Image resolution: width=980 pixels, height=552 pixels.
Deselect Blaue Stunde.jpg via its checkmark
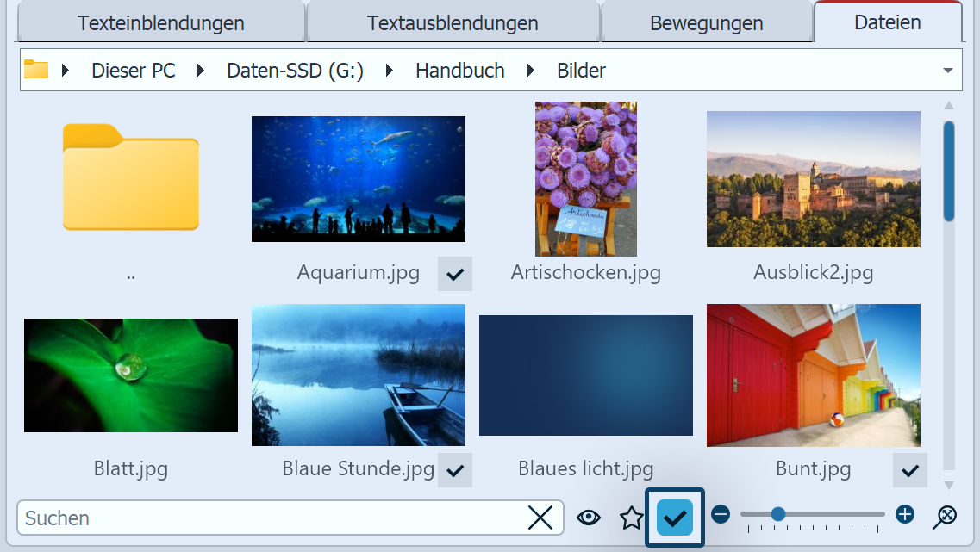[x=454, y=469]
